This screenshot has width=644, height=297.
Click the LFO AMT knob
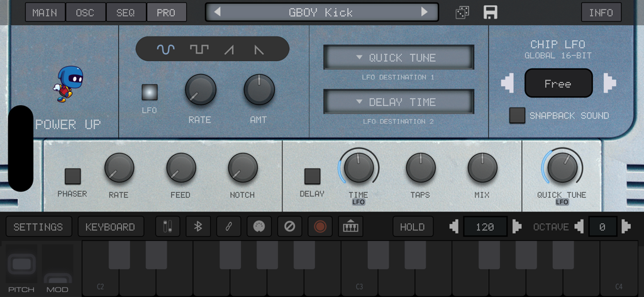(x=259, y=89)
